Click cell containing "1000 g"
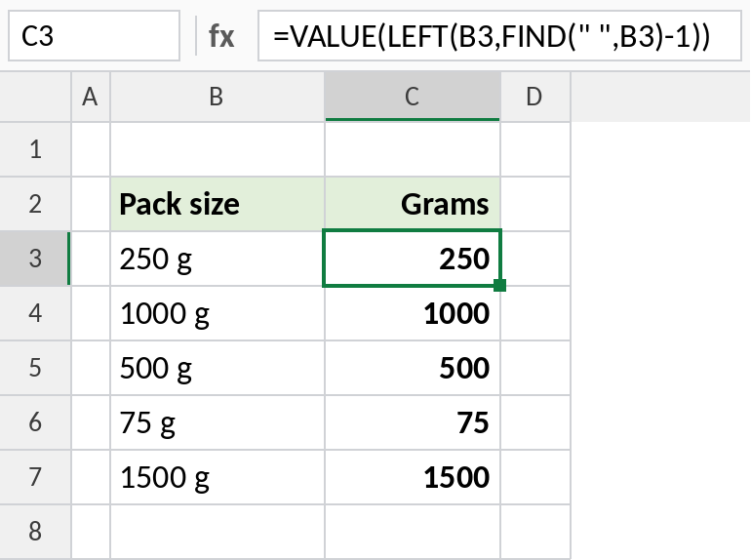This screenshot has height=560, width=751. [x=217, y=313]
